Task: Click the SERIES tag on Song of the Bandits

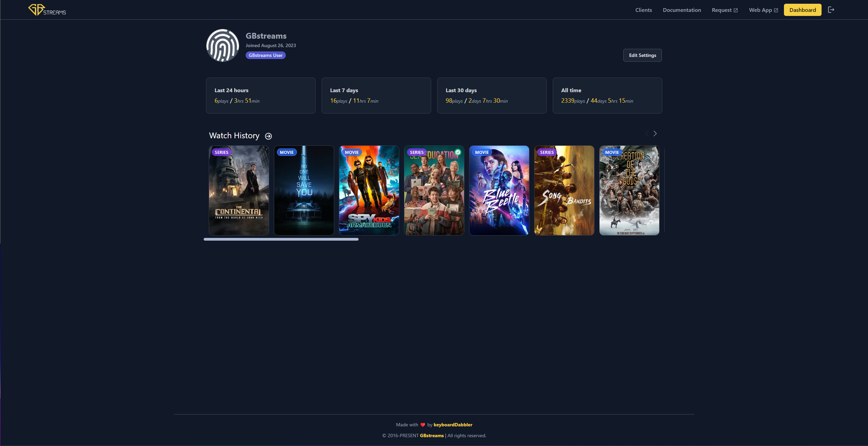Action: click(547, 152)
